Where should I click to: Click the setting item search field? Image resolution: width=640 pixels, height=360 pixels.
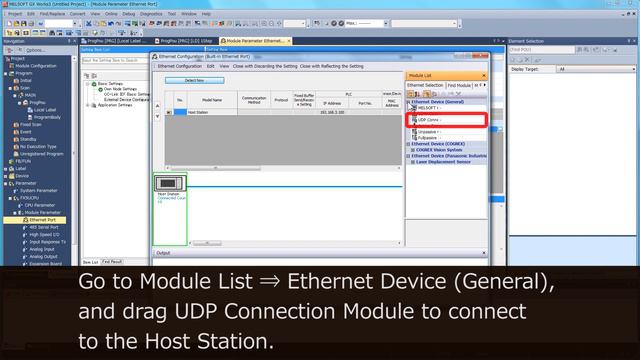pyautogui.click(x=115, y=60)
